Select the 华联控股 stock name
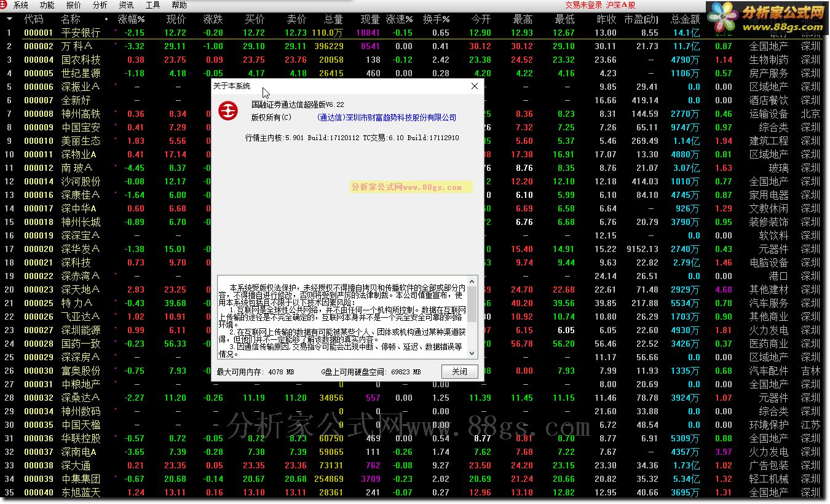This screenshot has height=504, width=830. (x=81, y=438)
